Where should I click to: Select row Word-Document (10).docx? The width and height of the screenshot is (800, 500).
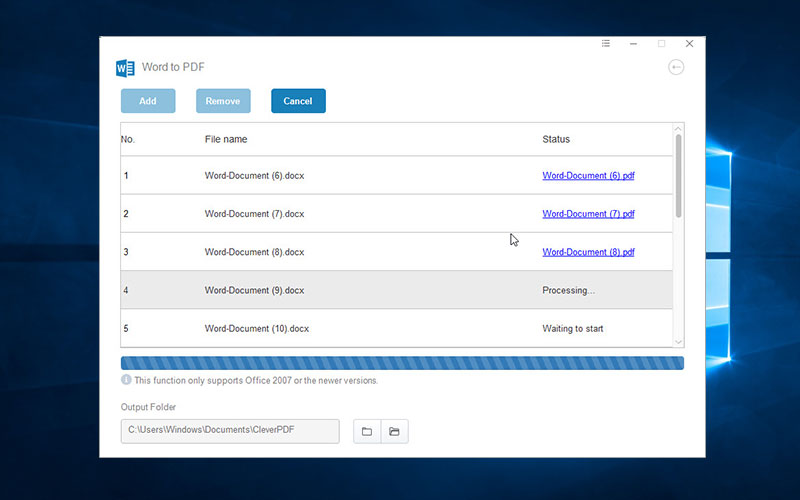tap(396, 328)
